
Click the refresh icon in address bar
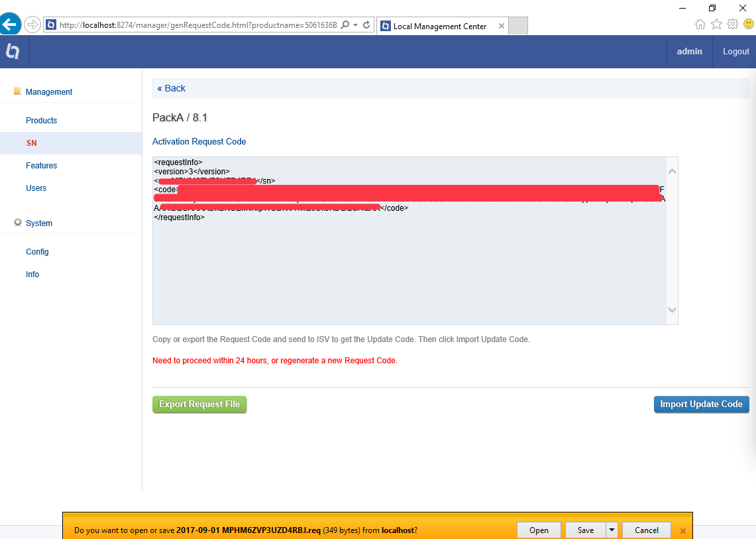[x=366, y=25]
